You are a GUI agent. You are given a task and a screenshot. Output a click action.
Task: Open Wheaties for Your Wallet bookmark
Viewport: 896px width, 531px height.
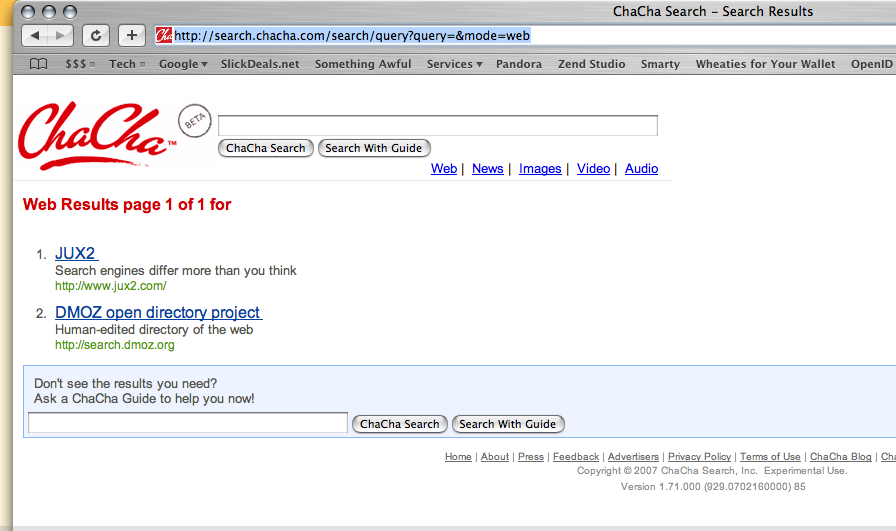pos(765,64)
